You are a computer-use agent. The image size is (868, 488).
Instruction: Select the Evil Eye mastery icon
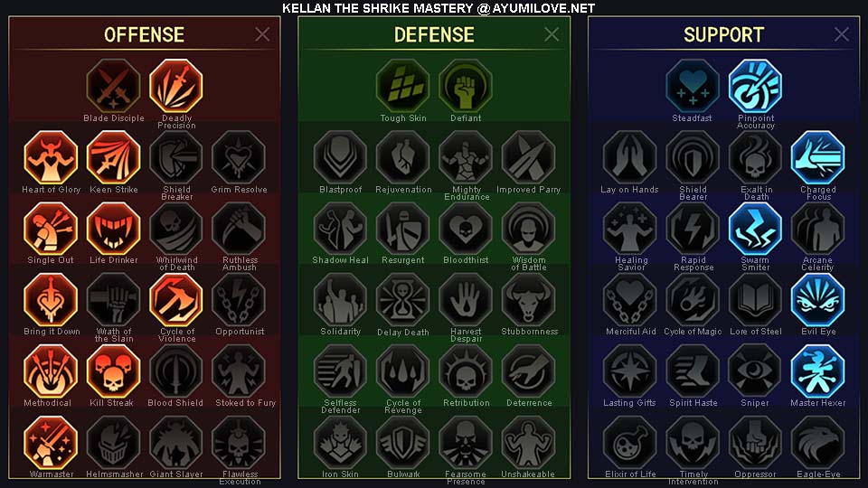pos(817,299)
